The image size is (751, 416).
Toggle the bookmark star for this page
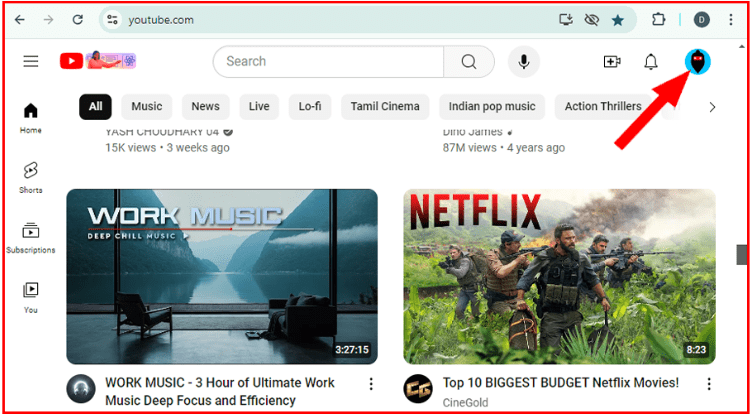(x=618, y=20)
